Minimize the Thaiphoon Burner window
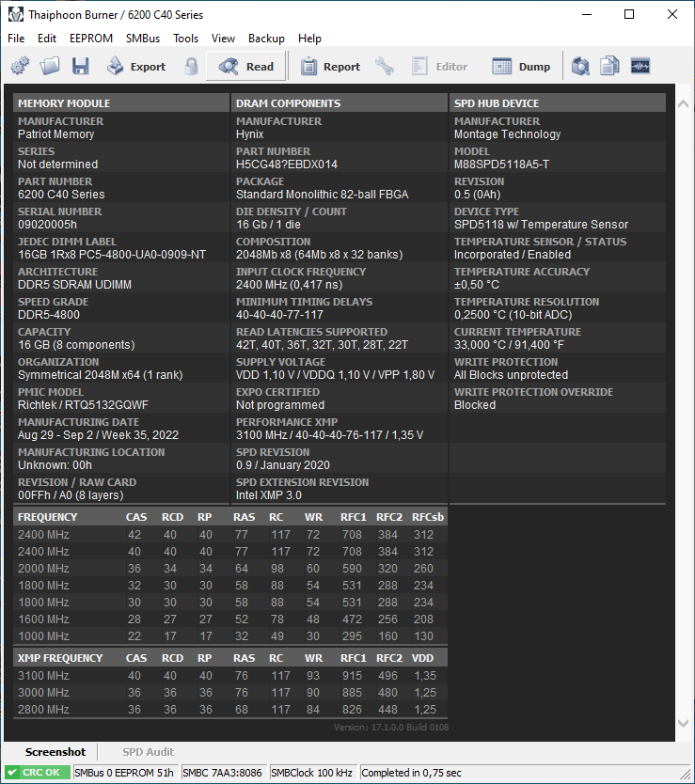Screen dimensions: 695x784 587,14
